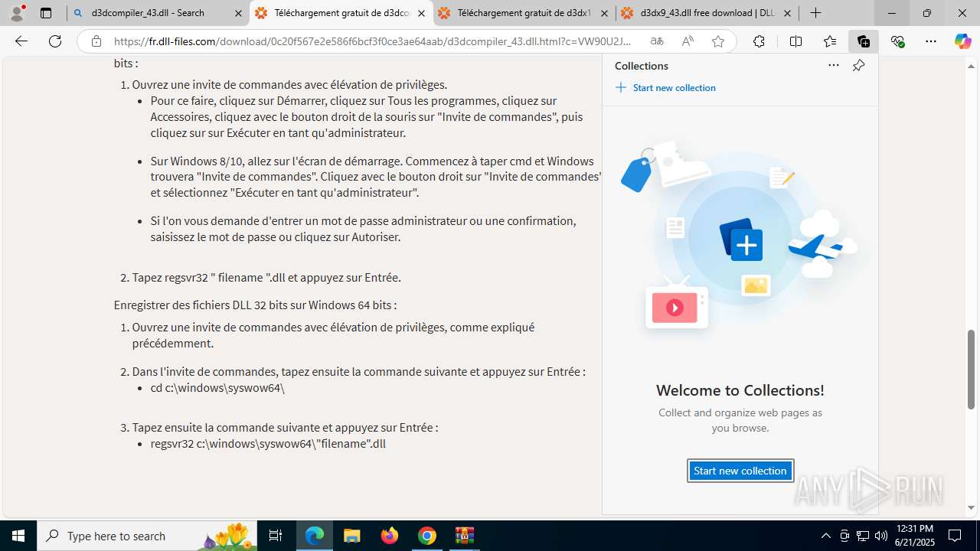Click 'Tapez regsvr32 " filename ".dll' step
Screen dimensions: 980x551
tap(266, 278)
